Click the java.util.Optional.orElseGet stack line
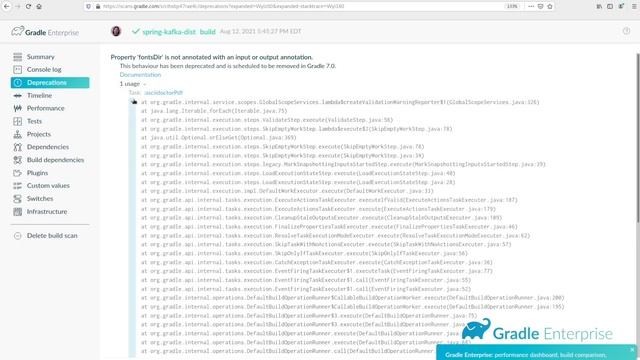 [219, 138]
